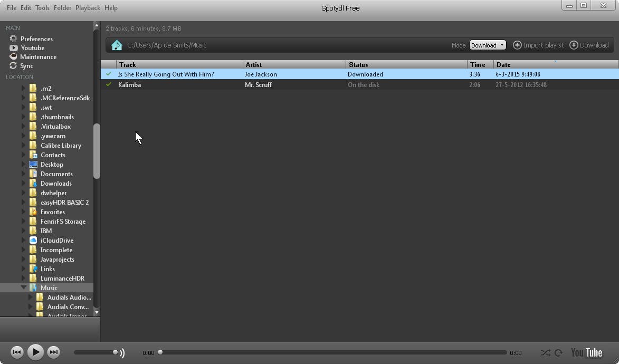Expand the LuminanceHDR folder node
The image size is (619, 364).
[23, 278]
